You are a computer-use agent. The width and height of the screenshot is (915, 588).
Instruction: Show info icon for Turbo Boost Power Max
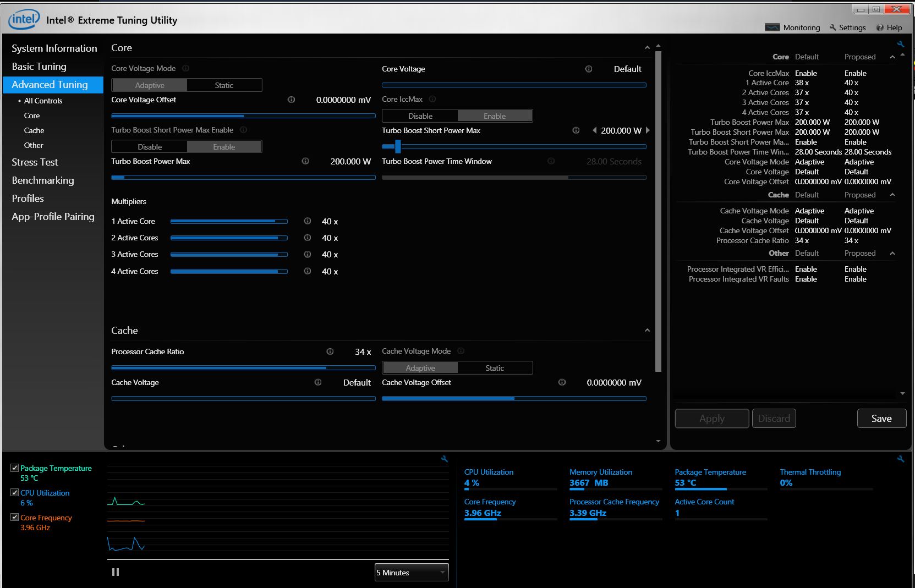(x=305, y=161)
